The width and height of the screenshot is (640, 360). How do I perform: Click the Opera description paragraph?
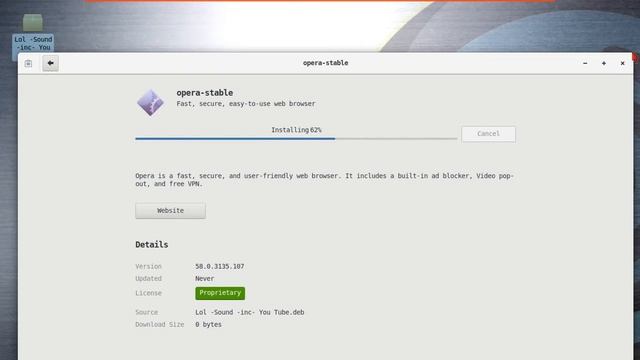324,180
